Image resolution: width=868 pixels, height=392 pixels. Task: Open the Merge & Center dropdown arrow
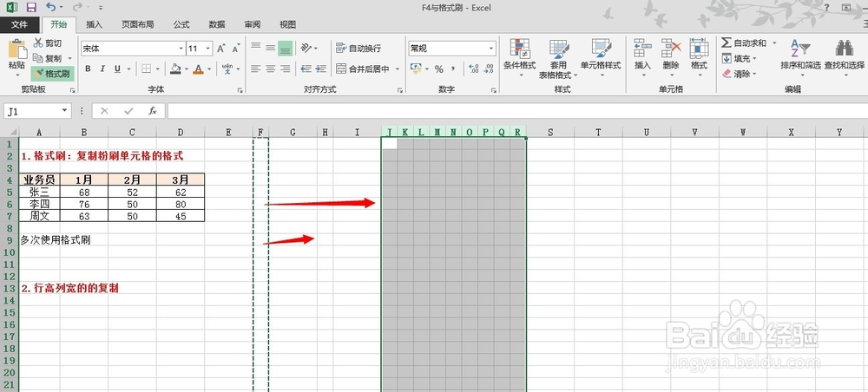click(x=396, y=69)
